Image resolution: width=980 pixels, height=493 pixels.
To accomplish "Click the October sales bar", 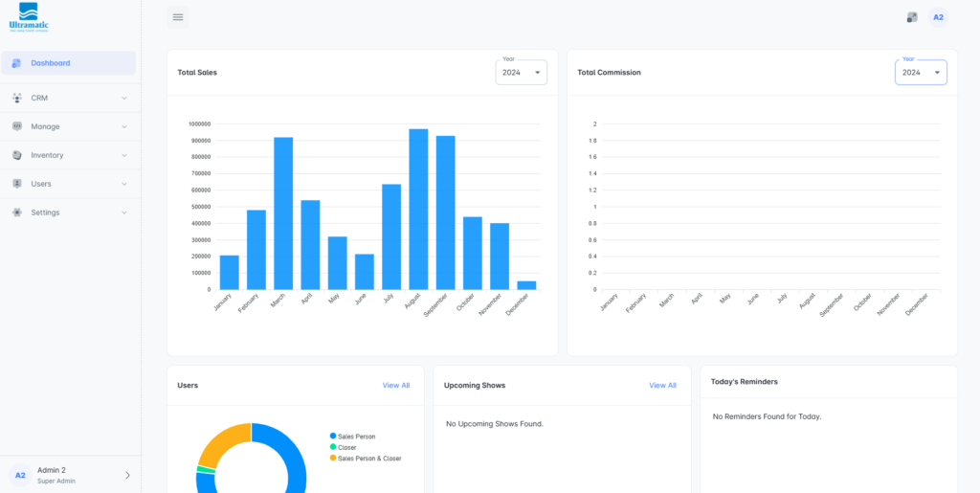I will click(x=473, y=253).
